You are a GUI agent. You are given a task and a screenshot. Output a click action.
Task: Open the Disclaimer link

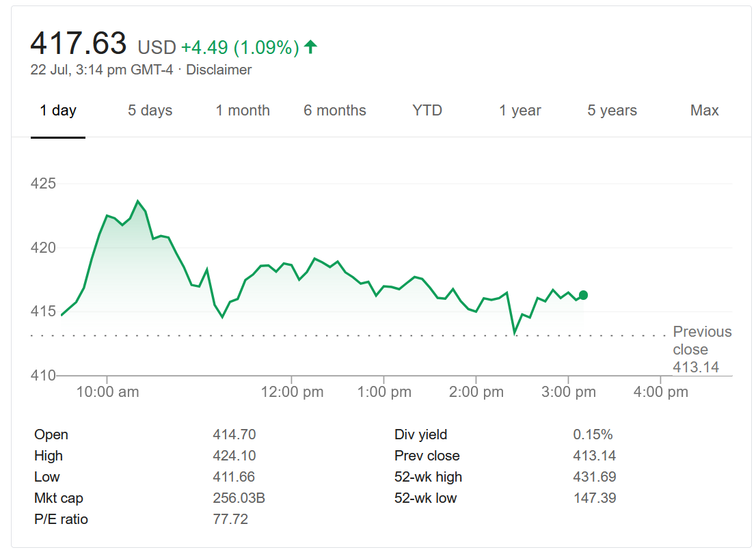[x=219, y=70]
